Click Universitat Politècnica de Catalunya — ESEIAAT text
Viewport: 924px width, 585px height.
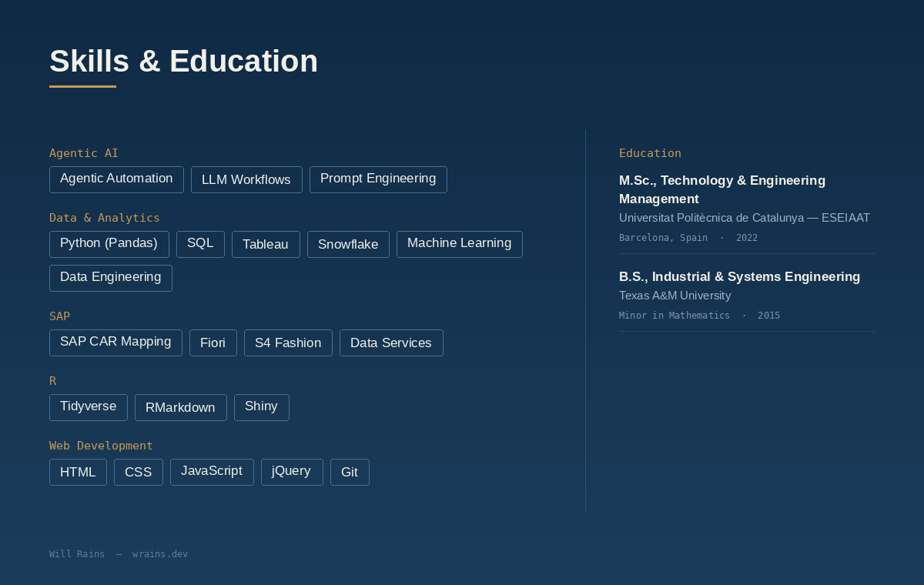[x=745, y=218]
